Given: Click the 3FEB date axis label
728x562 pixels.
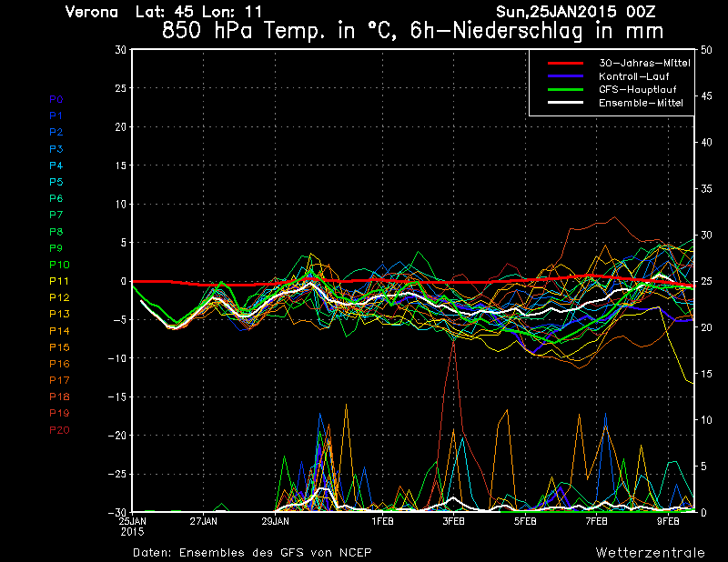Looking at the screenshot, I should pos(453,522).
